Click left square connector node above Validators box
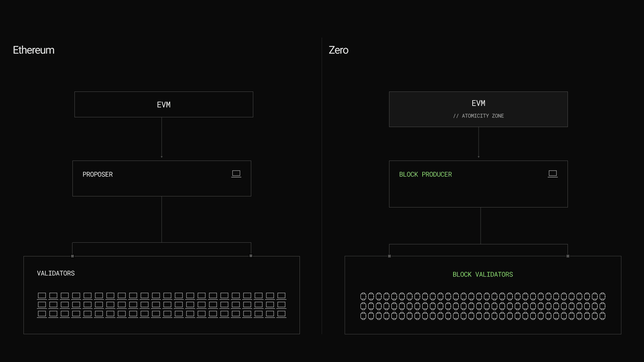This screenshot has height=362, width=644. pyautogui.click(x=72, y=256)
